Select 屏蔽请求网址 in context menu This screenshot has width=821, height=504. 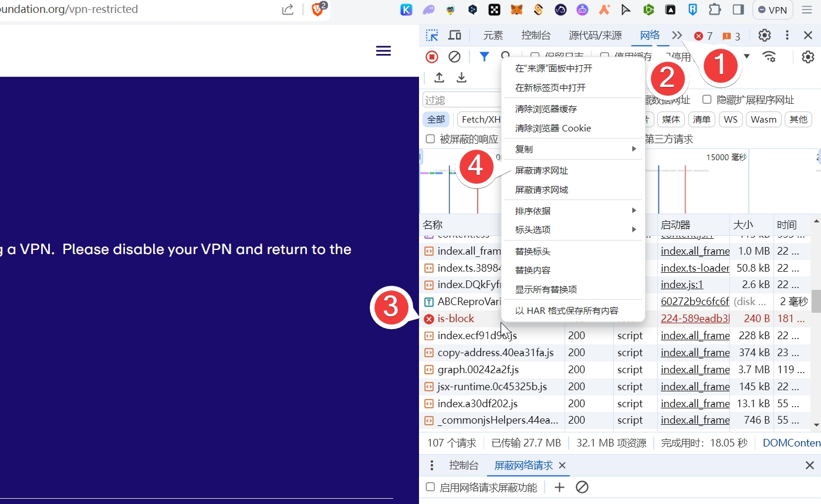(x=541, y=171)
